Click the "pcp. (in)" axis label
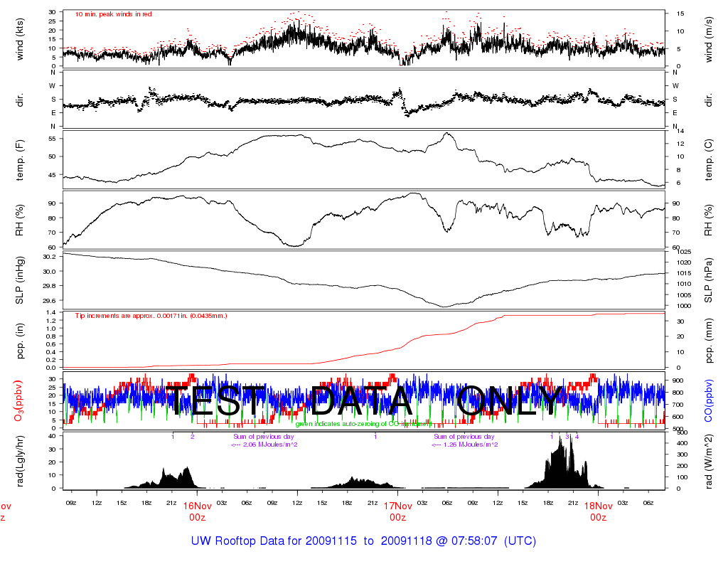 (19, 341)
